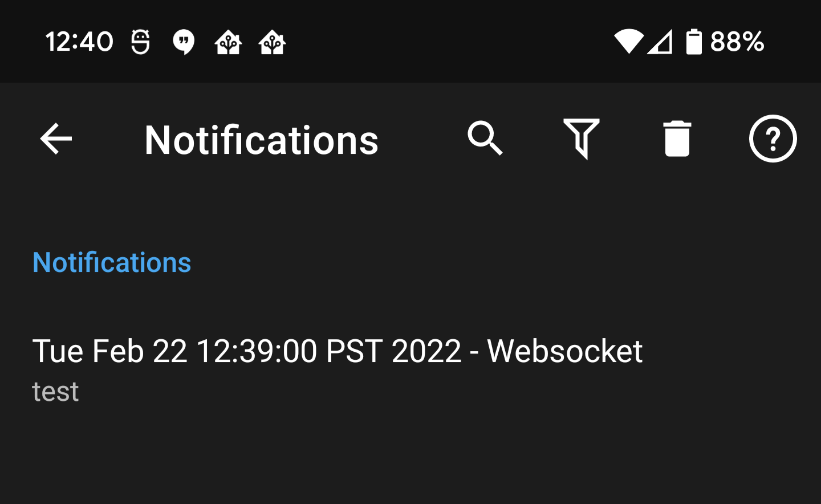Image resolution: width=821 pixels, height=504 pixels.
Task: Tap the 12:40 clock in status bar
Action: coord(79,42)
